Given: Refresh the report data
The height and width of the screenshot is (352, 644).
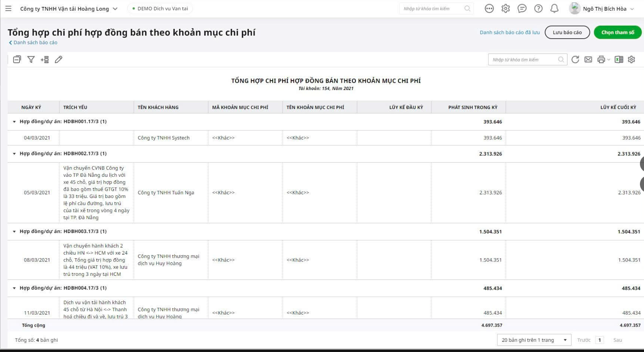Looking at the screenshot, I should [575, 59].
